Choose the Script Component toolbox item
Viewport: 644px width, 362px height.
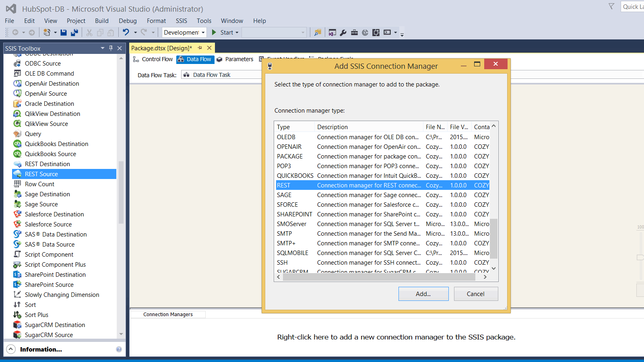tap(49, 255)
